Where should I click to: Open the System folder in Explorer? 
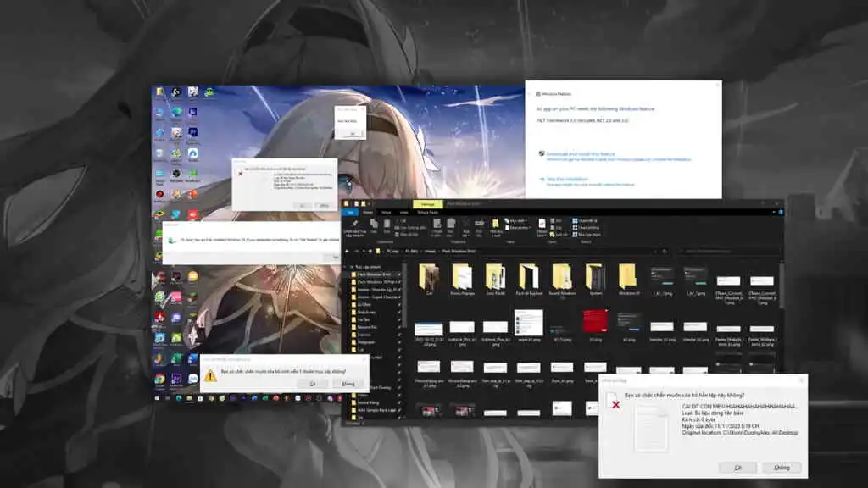595,280
